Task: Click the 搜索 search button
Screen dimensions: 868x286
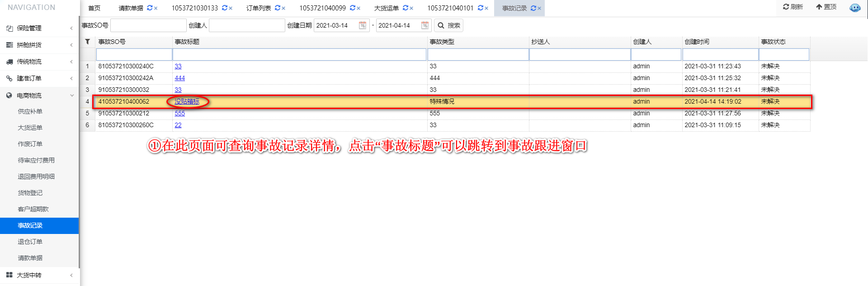Action: point(448,25)
